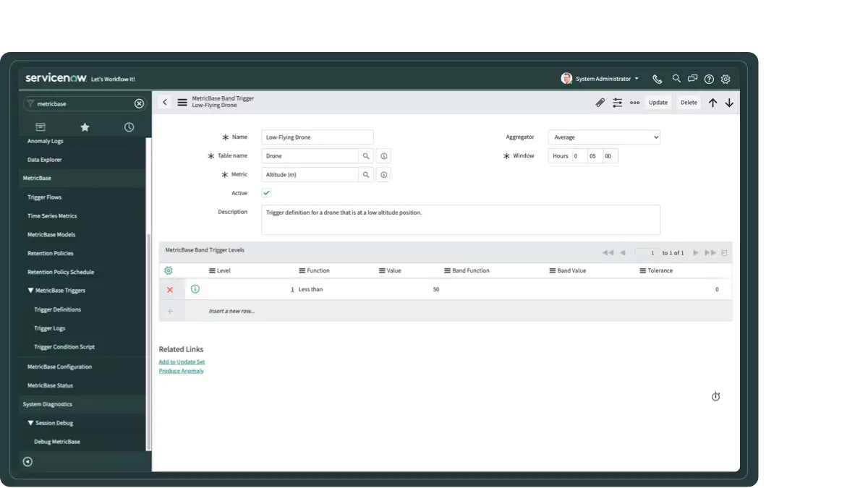
Task: Open Function column menu
Action: (x=302, y=270)
